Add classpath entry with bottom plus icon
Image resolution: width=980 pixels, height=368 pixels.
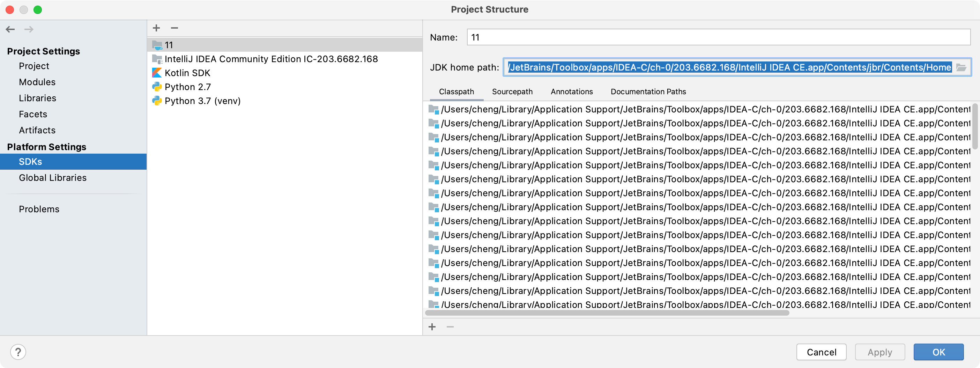[x=432, y=327]
